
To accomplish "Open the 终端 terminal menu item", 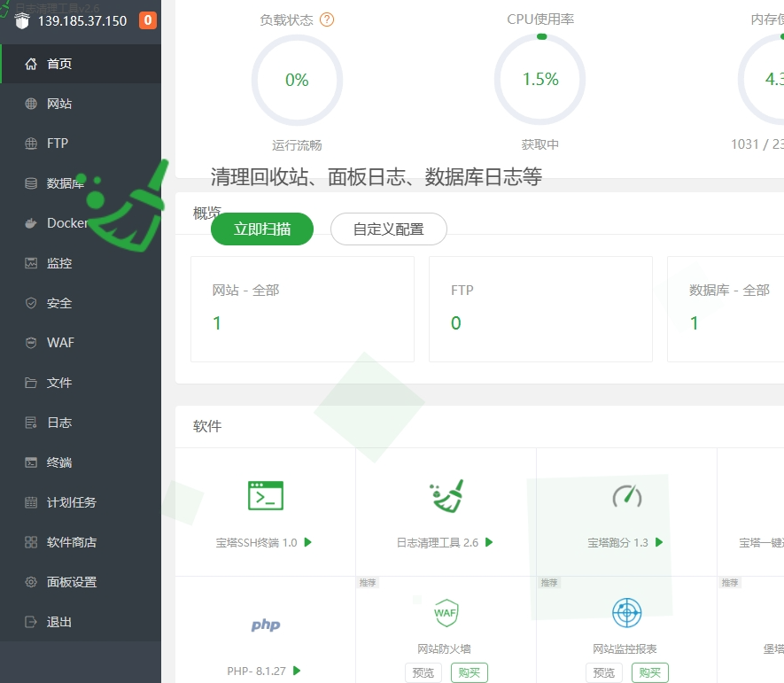I will tap(81, 462).
